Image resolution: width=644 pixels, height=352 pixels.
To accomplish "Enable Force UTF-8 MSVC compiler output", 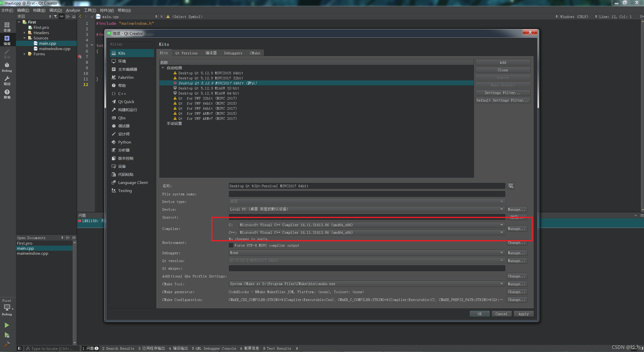I will tap(231, 245).
